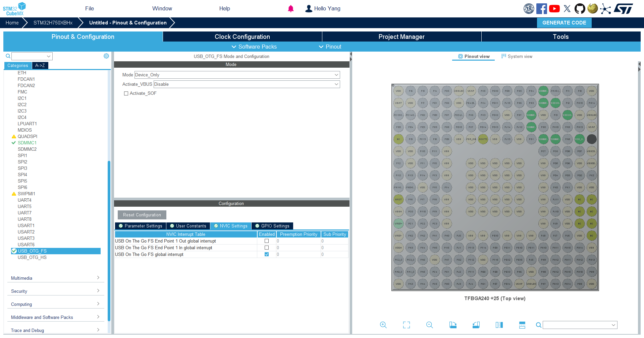Select QUADSPI in the peripheral list
The height and width of the screenshot is (338, 644).
[28, 136]
